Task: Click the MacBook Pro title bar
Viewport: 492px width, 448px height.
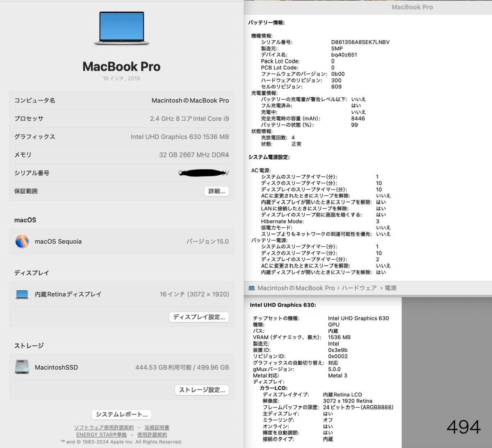Action: (x=412, y=7)
